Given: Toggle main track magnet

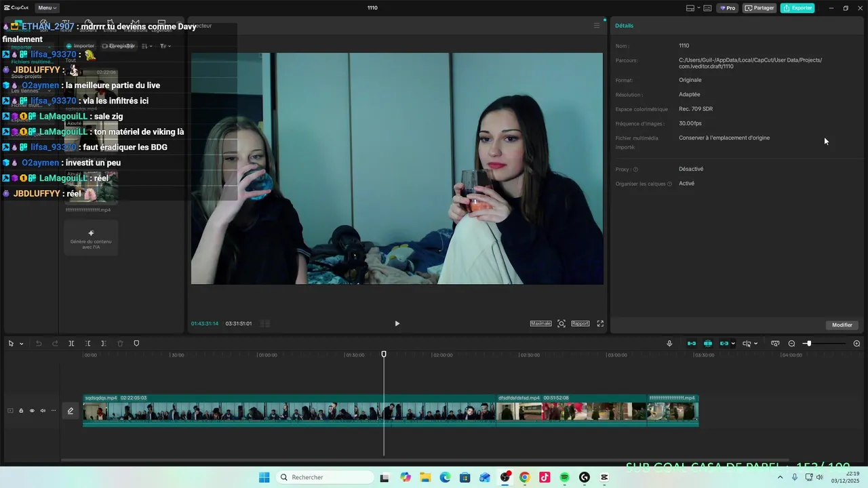Looking at the screenshot, I should 692,344.
